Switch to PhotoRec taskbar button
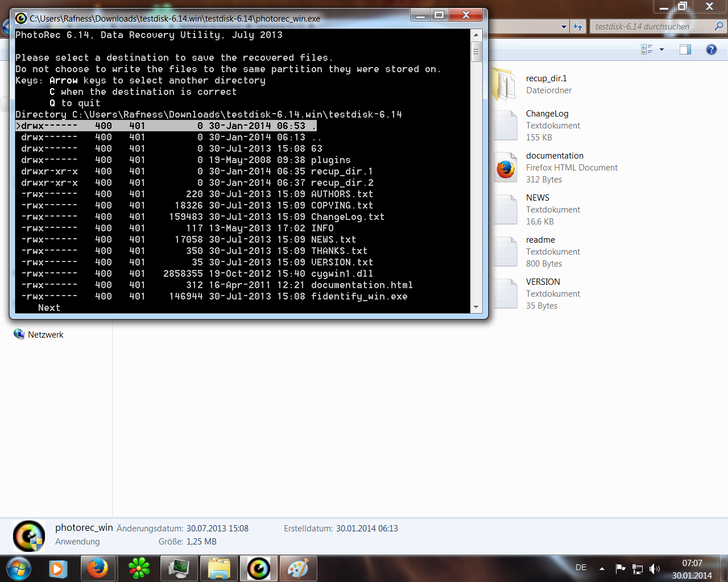The image size is (728, 582). pyautogui.click(x=259, y=568)
